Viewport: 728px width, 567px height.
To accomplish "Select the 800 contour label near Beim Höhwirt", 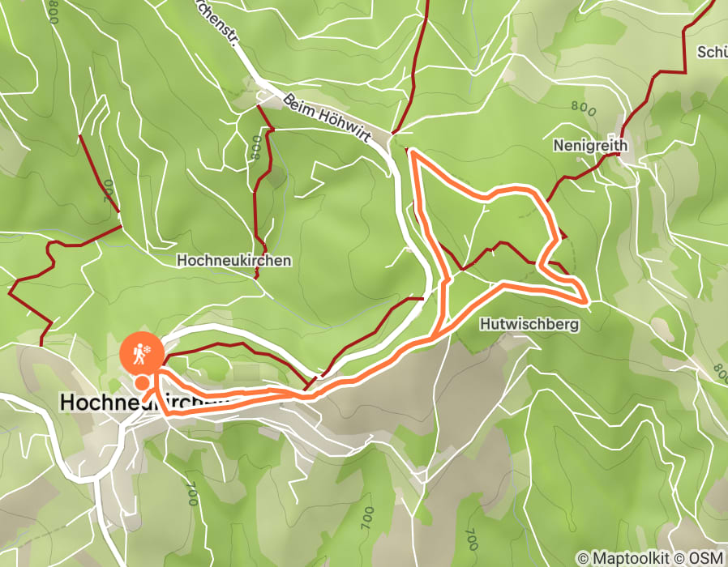I will click(x=256, y=148).
